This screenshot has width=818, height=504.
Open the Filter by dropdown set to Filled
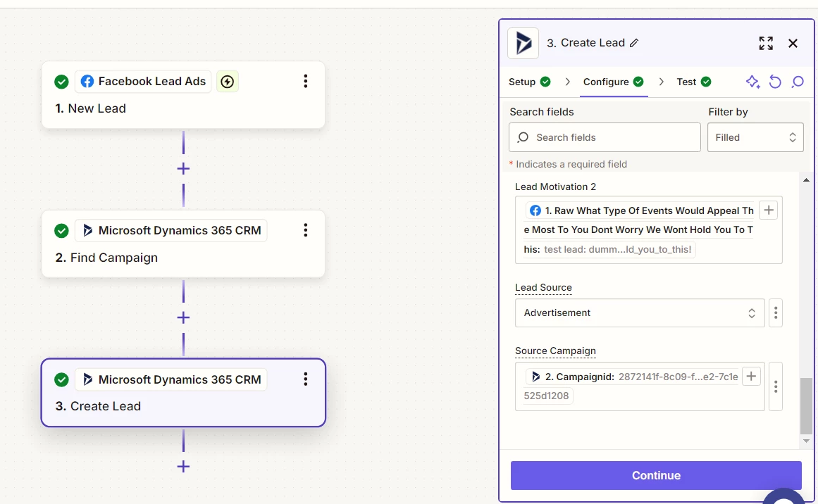[x=755, y=137]
